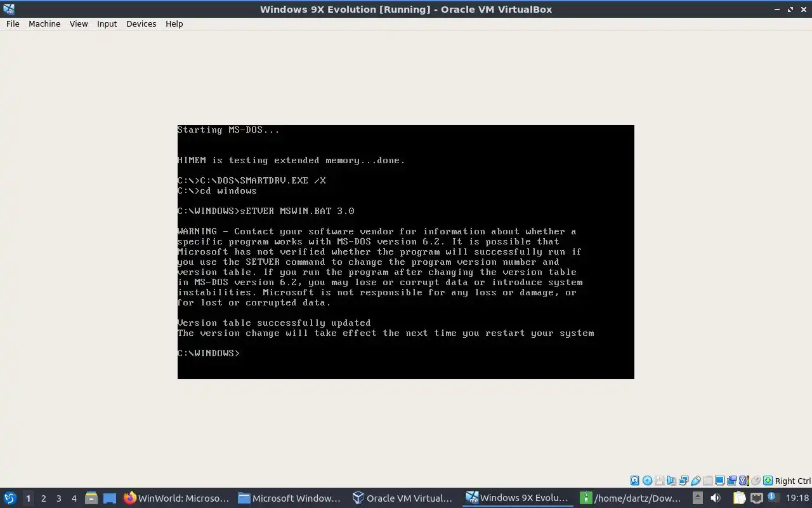Screen dimensions: 812x508
Task: Click inside the MS-DOS guest screen
Action: [406, 252]
